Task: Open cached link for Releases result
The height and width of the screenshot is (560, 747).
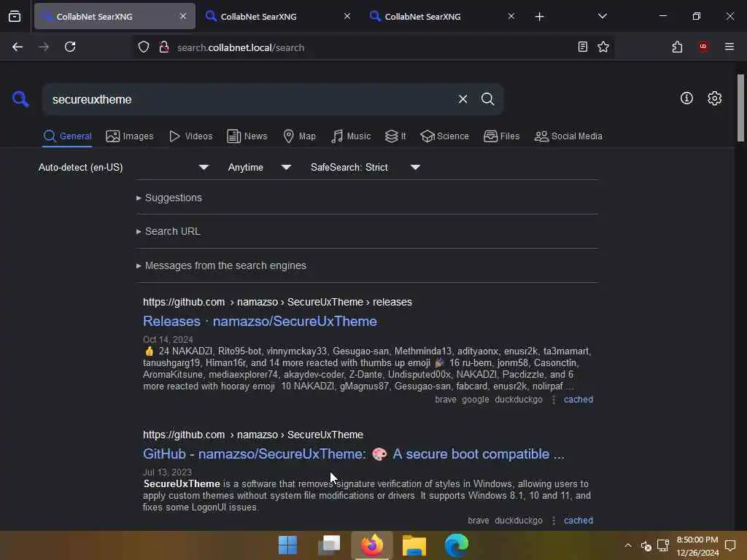Action: pyautogui.click(x=578, y=400)
